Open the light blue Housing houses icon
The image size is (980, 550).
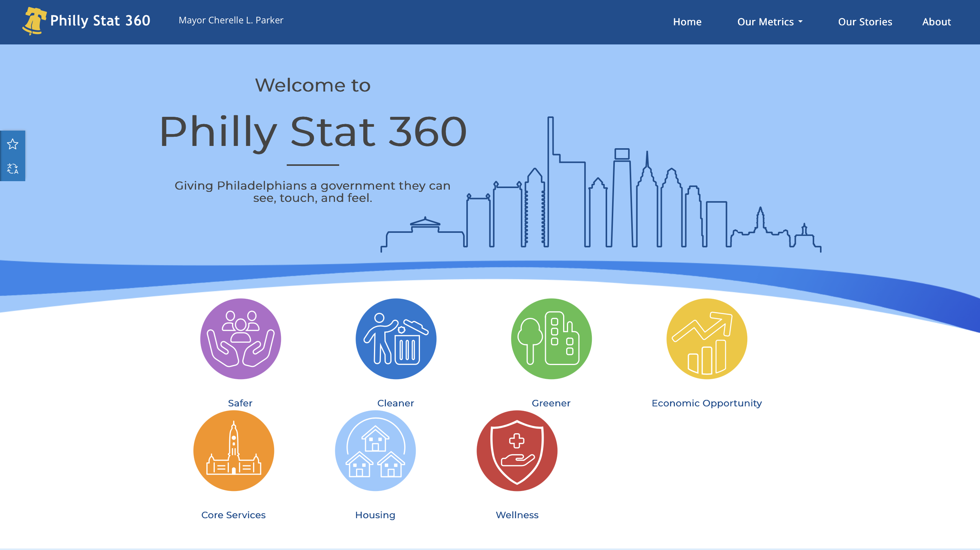pyautogui.click(x=375, y=450)
